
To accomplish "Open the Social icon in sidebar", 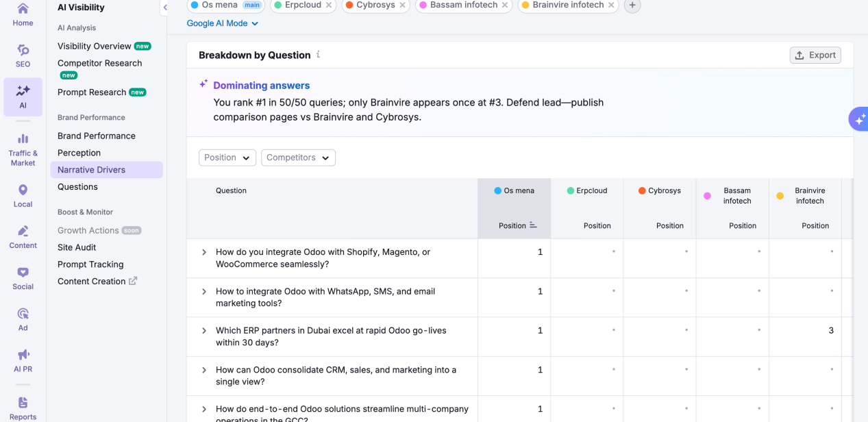I will pos(23,273).
